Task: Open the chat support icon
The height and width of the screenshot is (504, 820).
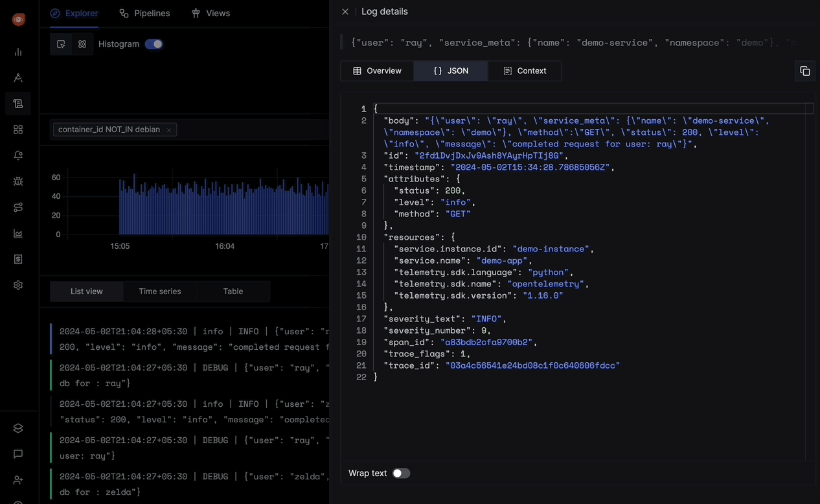Action: pos(18,454)
